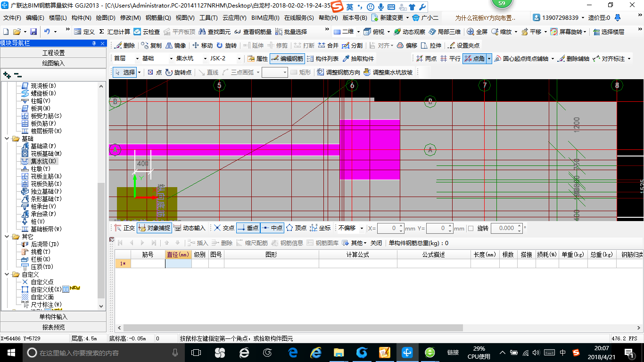Select 筏板基础(M) in the tree
This screenshot has height=362, width=644.
click(46, 154)
